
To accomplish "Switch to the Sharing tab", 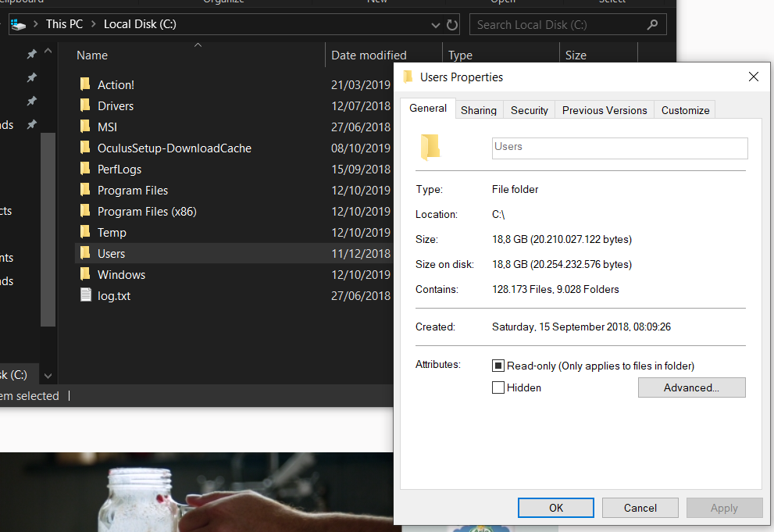I will 479,110.
